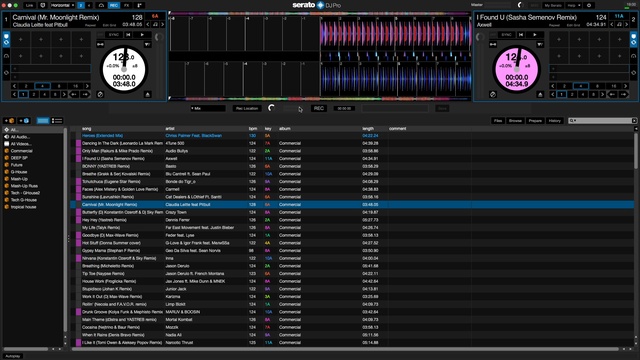
Task: Start recording with REC button
Action: 318,108
